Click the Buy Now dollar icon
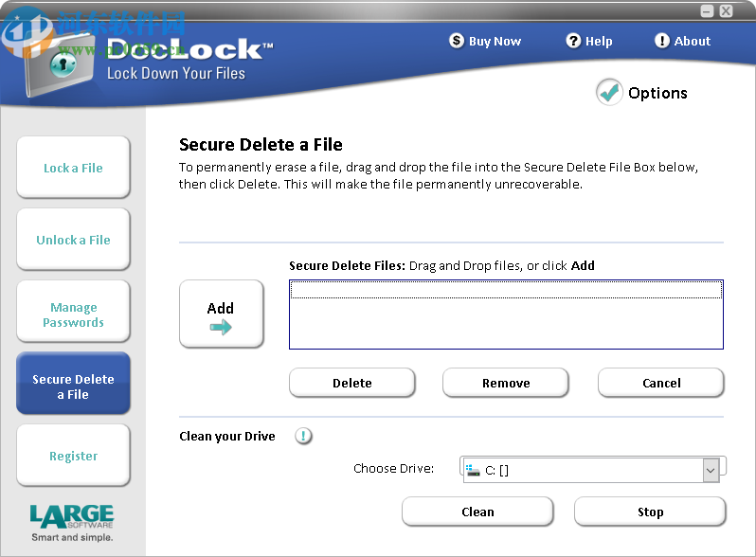This screenshot has height=557, width=756. click(458, 41)
